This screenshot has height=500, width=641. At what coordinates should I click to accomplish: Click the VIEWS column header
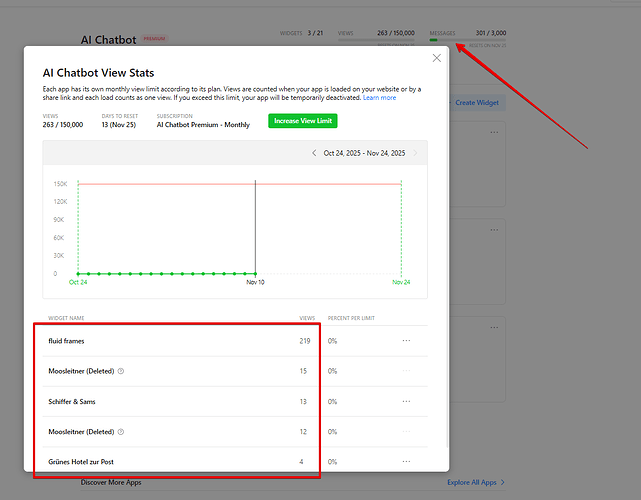[x=307, y=318]
